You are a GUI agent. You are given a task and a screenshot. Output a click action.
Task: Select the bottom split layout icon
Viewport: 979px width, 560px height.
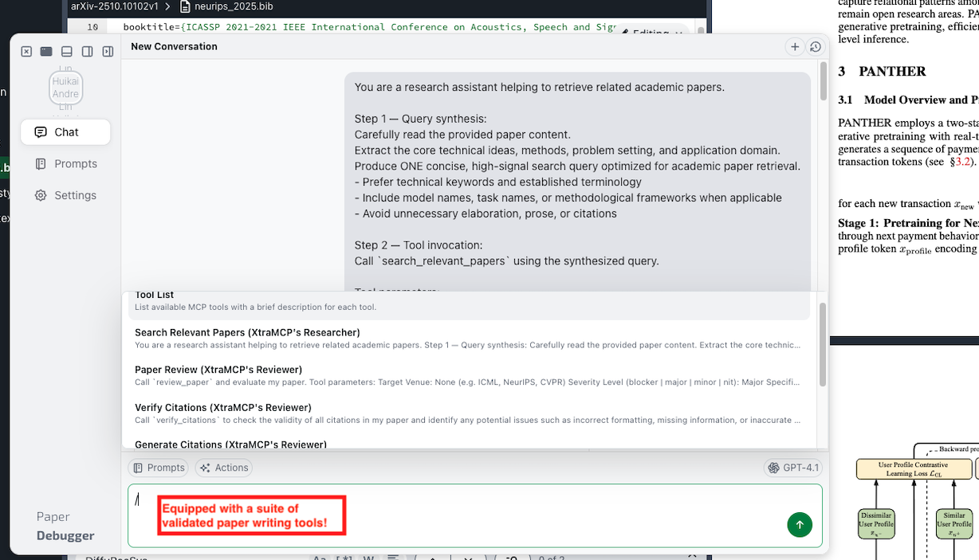pos(66,50)
